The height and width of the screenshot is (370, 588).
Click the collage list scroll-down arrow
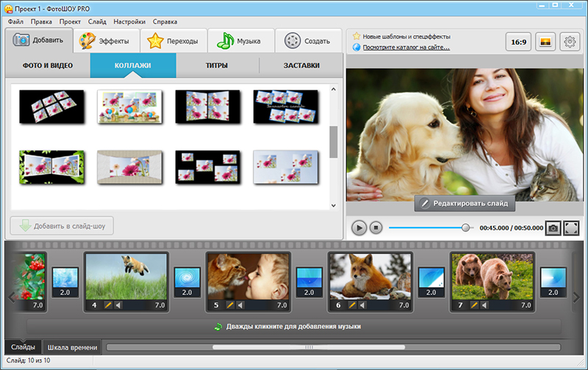click(x=334, y=206)
